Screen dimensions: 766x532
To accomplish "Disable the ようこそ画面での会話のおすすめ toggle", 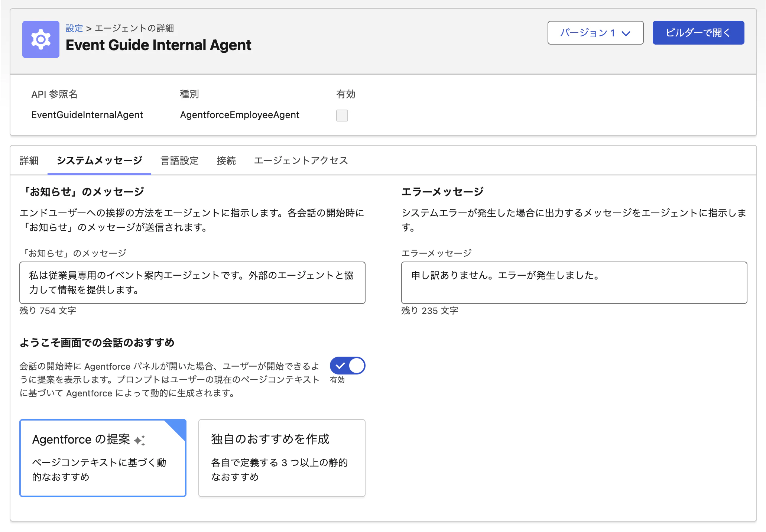I will pyautogui.click(x=347, y=366).
